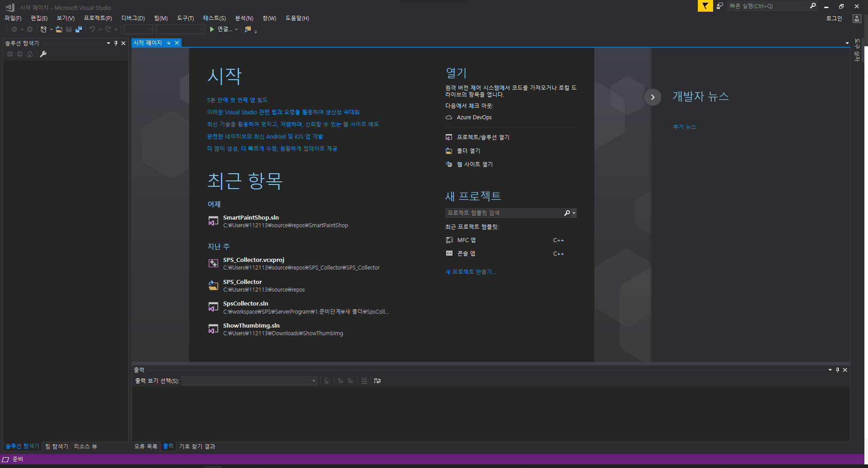Click the feedback icon beside Quick Launch

[720, 6]
